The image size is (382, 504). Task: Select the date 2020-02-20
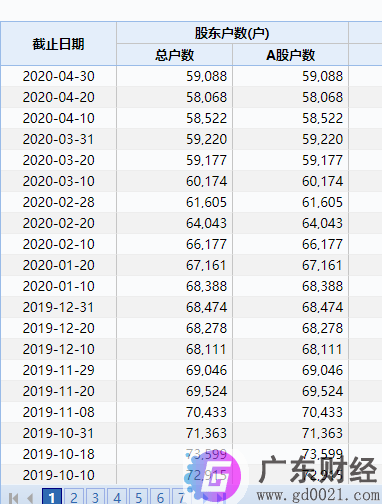[x=59, y=223]
